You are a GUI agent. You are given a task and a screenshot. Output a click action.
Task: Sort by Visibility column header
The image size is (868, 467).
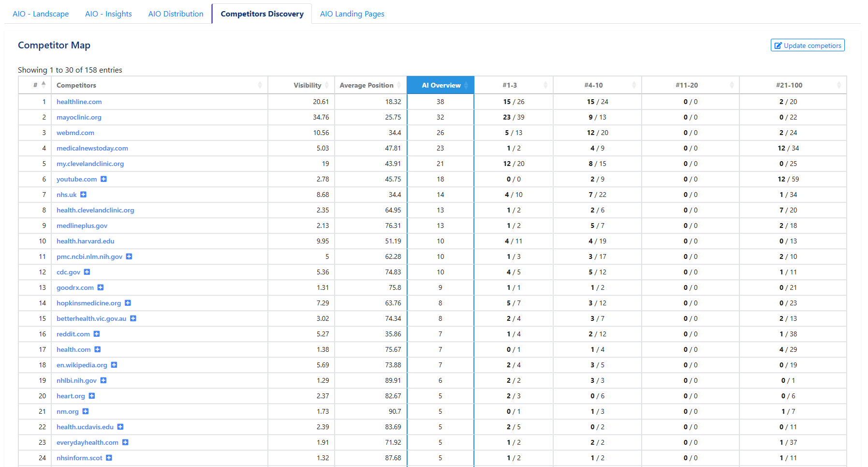(301, 85)
